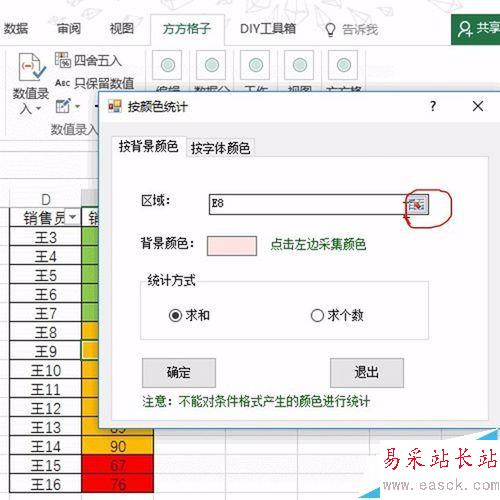Click the 告诉我 lightbulb icon

pos(330,30)
